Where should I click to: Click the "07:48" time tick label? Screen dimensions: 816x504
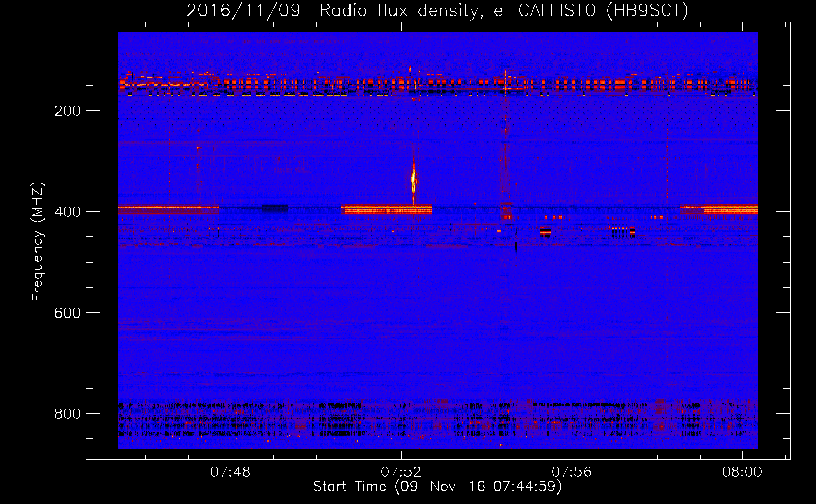[230, 472]
